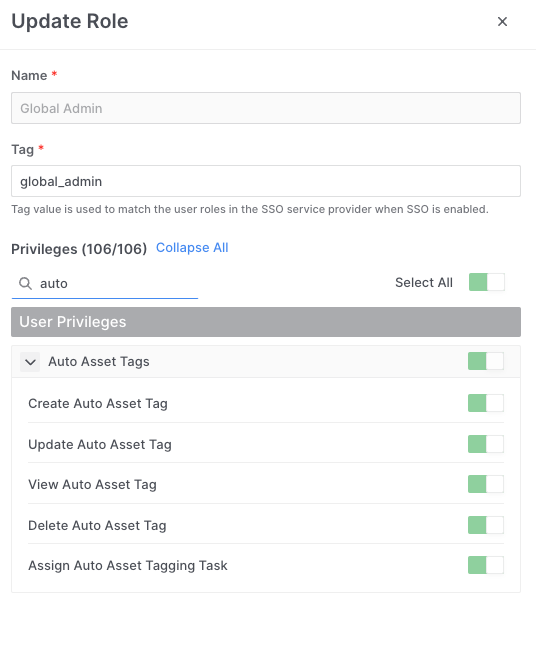Image resolution: width=536 pixels, height=646 pixels.
Task: Click the Privileges (106/106) heading
Action: [79, 249]
